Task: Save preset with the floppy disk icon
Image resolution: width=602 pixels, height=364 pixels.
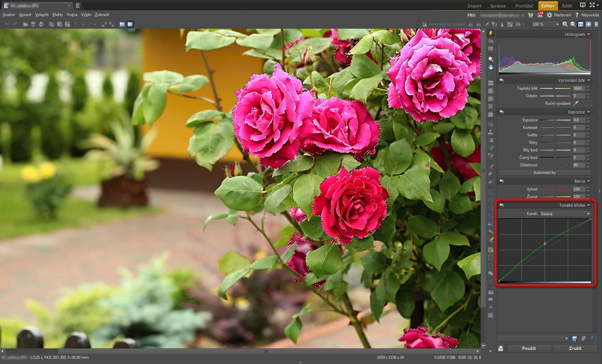Action: [574, 339]
